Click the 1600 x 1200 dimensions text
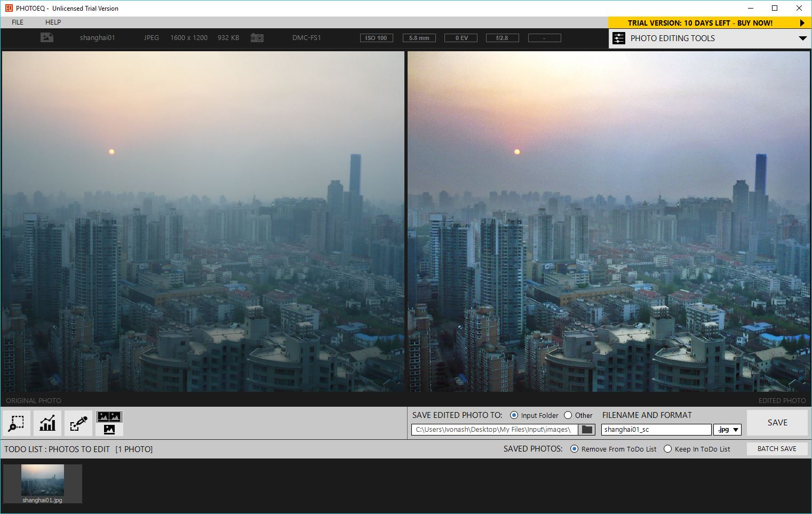This screenshot has height=514, width=812. (189, 38)
